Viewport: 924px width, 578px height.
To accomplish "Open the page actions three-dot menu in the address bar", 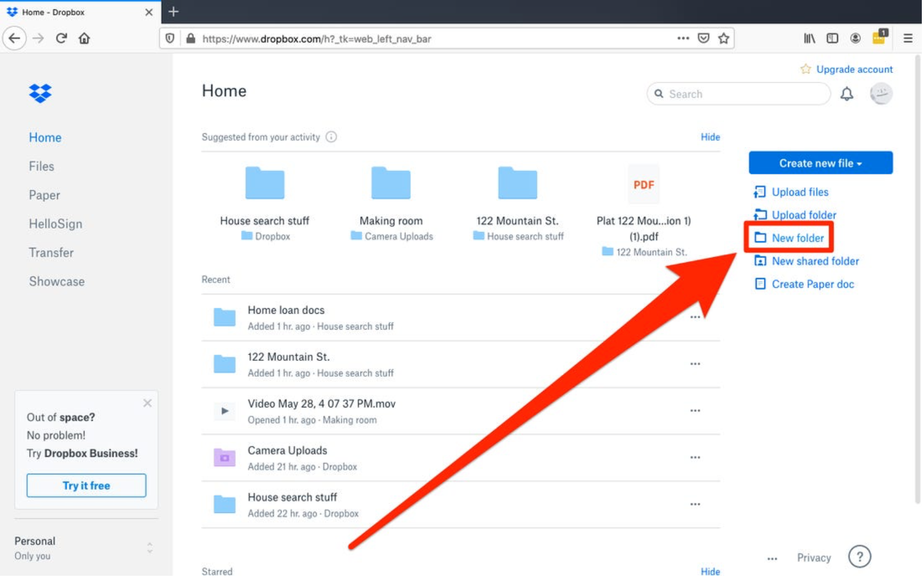I will [683, 38].
